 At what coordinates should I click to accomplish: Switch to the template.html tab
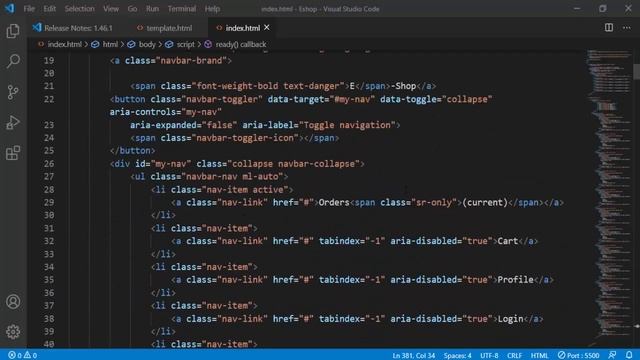tap(169, 28)
